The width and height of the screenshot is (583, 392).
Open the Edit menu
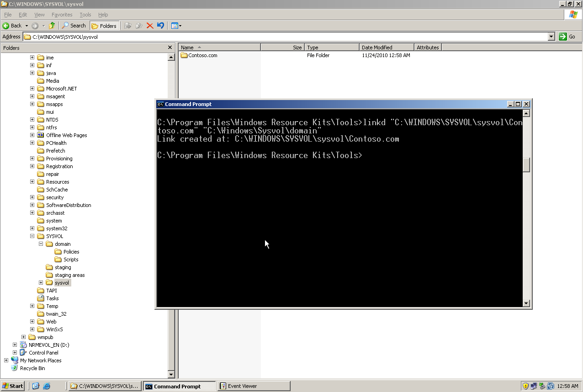pyautogui.click(x=23, y=15)
